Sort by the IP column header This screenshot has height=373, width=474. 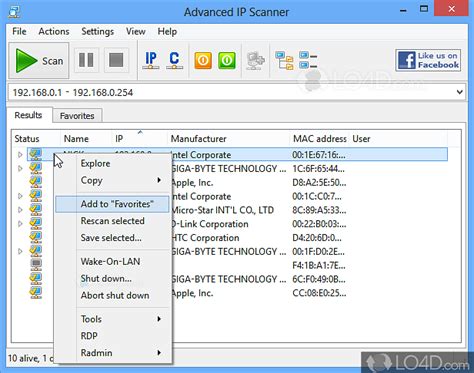(x=139, y=139)
